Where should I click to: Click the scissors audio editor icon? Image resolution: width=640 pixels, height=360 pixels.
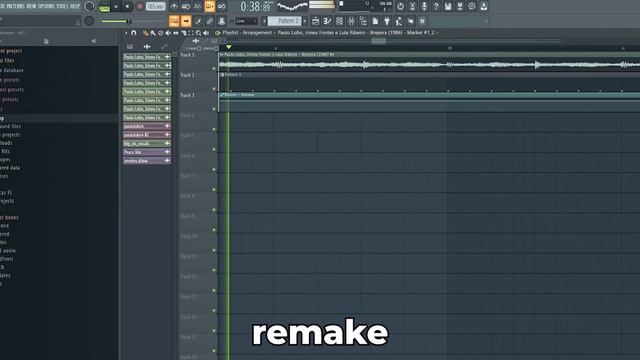(x=412, y=6)
